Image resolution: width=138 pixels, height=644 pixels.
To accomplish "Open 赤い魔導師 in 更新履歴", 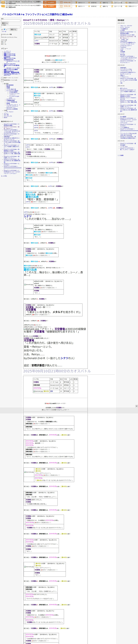I will 123,117.
